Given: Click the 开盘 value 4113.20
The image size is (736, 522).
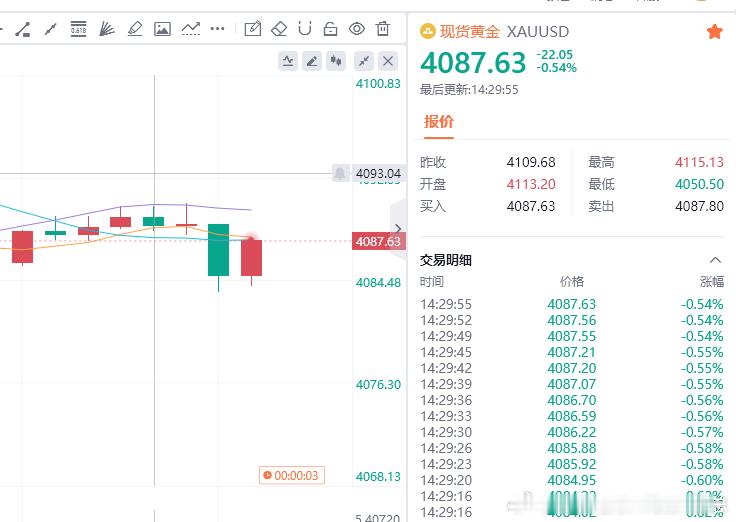Looking at the screenshot, I should coord(531,184).
